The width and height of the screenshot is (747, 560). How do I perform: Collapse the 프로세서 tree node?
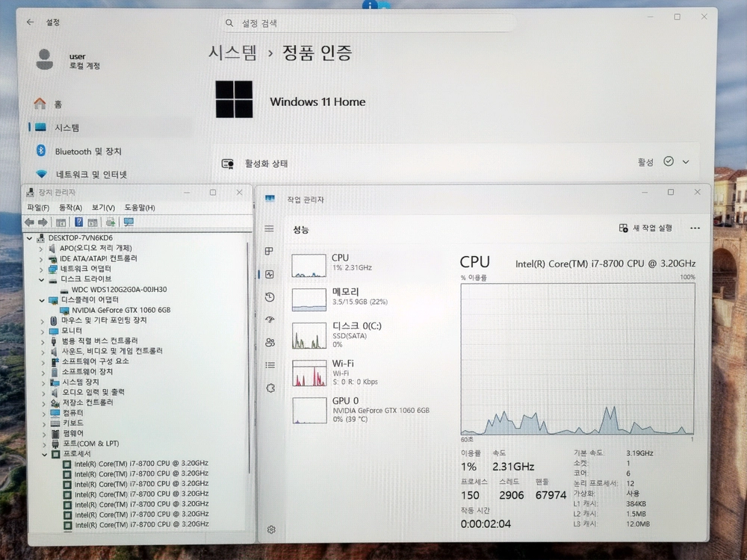45,454
